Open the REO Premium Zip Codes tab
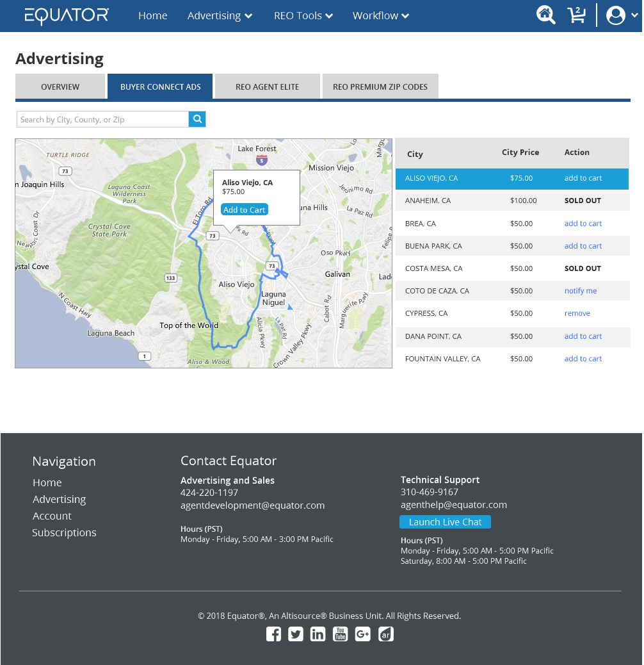Screen dimensions: 644x665 pyautogui.click(x=380, y=86)
